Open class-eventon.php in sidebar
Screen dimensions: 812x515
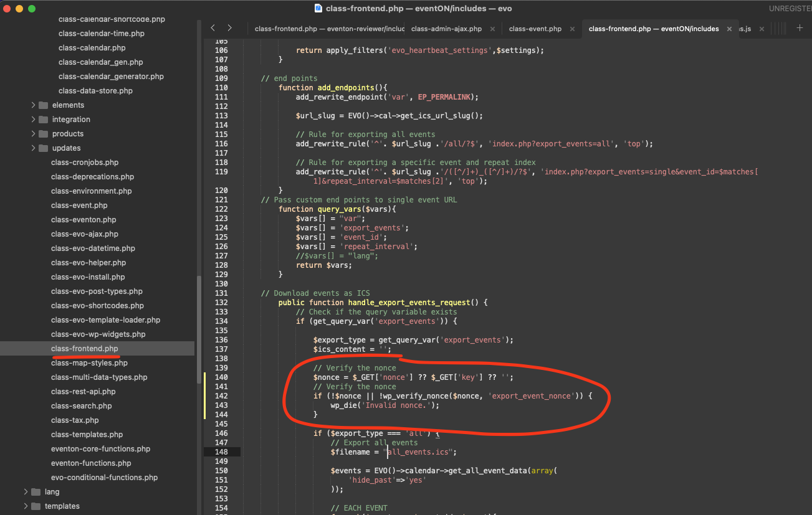click(x=84, y=220)
